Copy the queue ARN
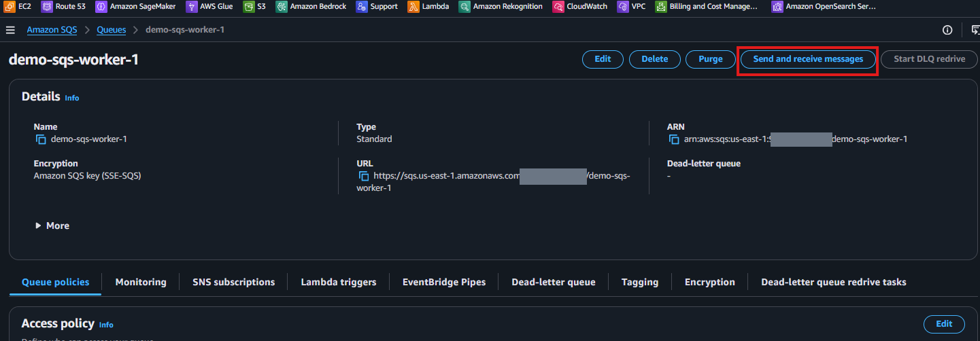 pyautogui.click(x=674, y=139)
